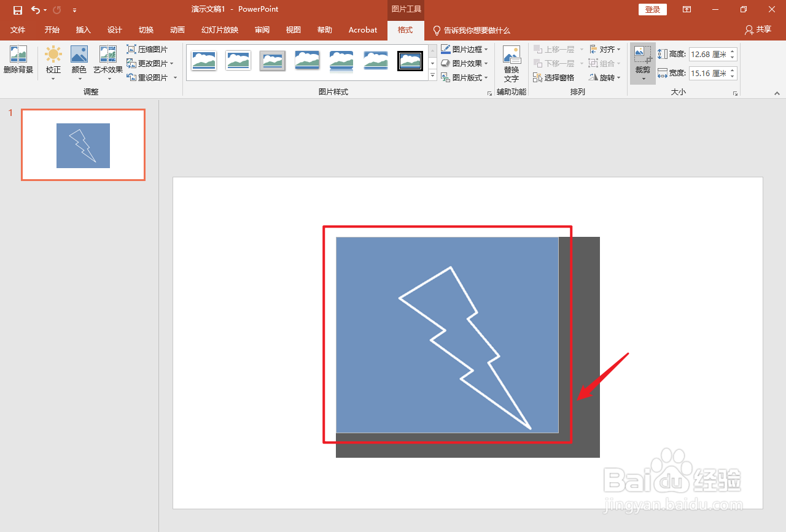786x532 pixels.
Task: Open the Rotate (旋转) dropdown
Action: (605, 77)
